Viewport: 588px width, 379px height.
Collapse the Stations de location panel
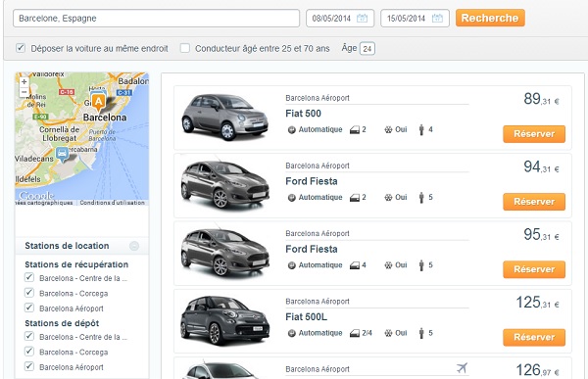click(134, 246)
